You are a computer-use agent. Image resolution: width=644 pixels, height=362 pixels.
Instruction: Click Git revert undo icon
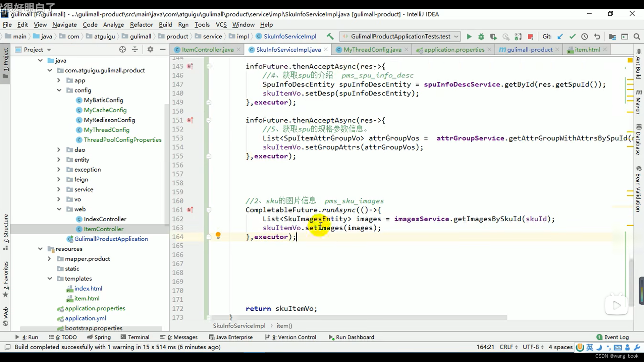597,36
